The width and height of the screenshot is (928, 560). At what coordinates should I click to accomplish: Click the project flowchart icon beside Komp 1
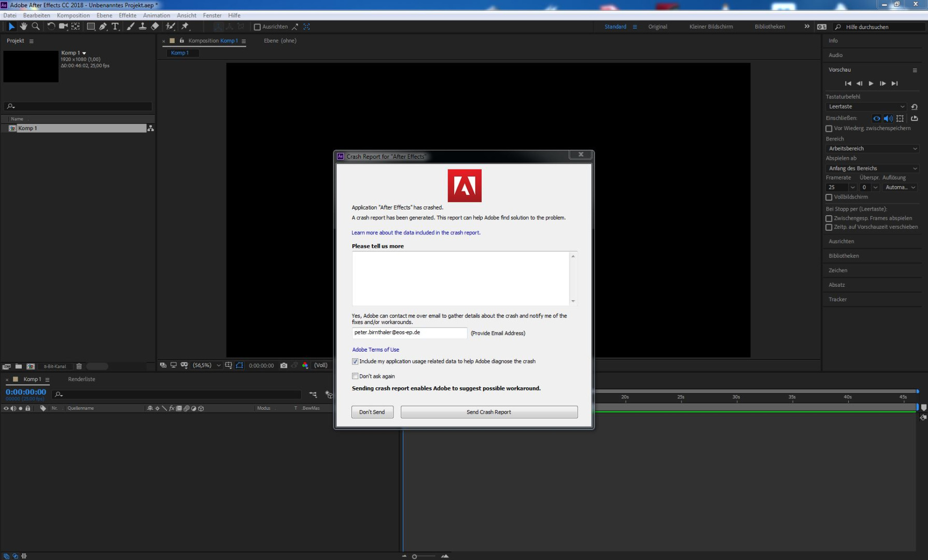point(150,128)
